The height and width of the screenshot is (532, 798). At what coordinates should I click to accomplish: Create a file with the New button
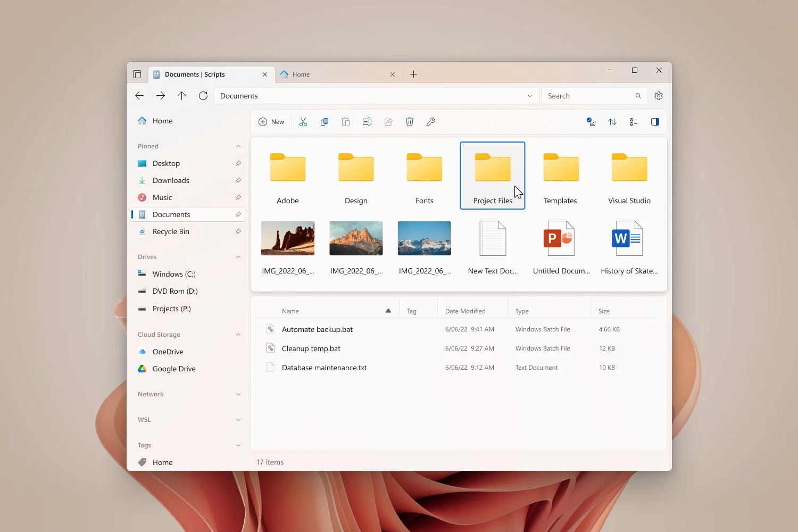pyautogui.click(x=271, y=122)
